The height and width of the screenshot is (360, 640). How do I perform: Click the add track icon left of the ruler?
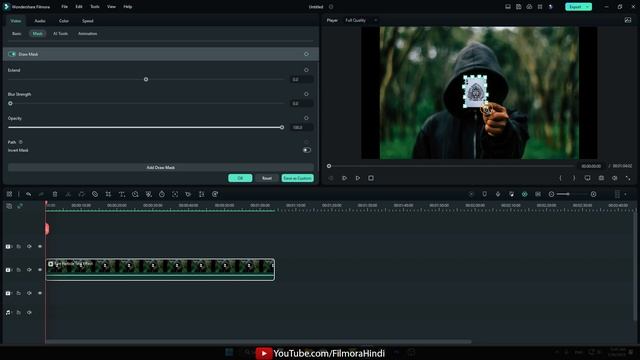pyautogui.click(x=9, y=206)
